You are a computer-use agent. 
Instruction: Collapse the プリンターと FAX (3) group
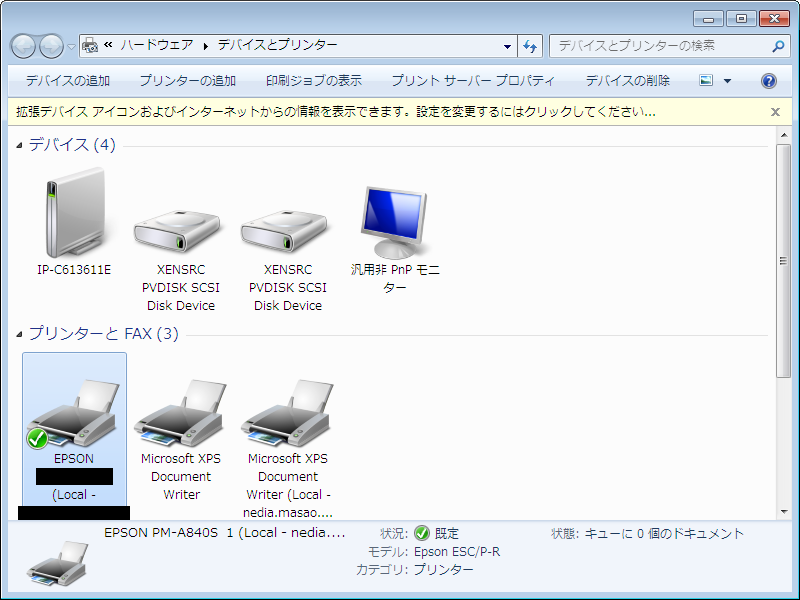click(x=19, y=334)
